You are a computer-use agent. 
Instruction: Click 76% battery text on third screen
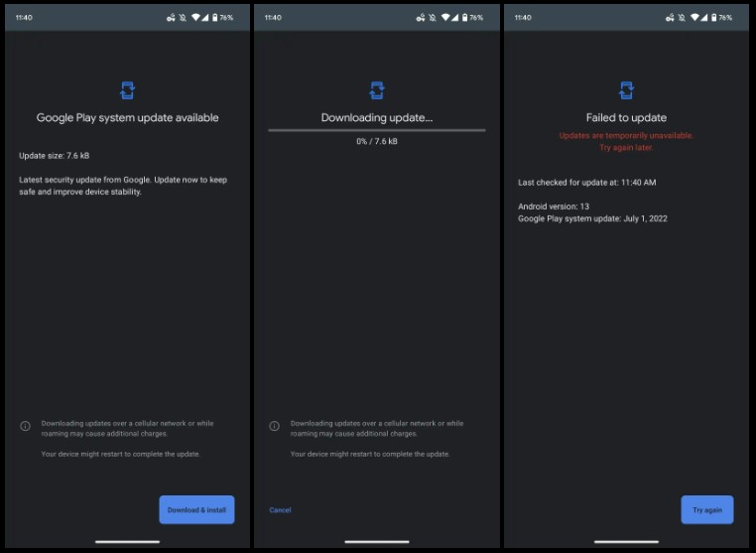pyautogui.click(x=725, y=17)
